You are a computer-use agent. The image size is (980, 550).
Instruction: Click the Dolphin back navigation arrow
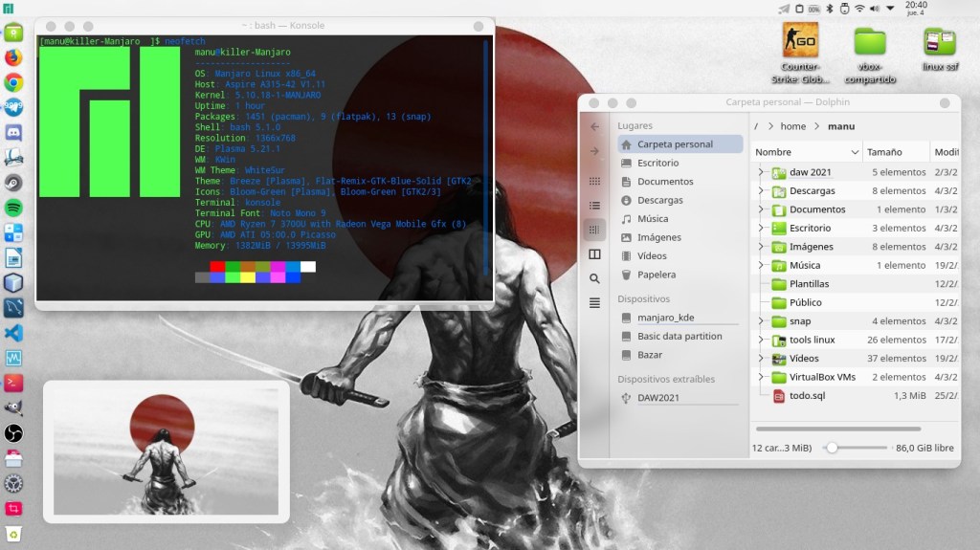tap(594, 126)
